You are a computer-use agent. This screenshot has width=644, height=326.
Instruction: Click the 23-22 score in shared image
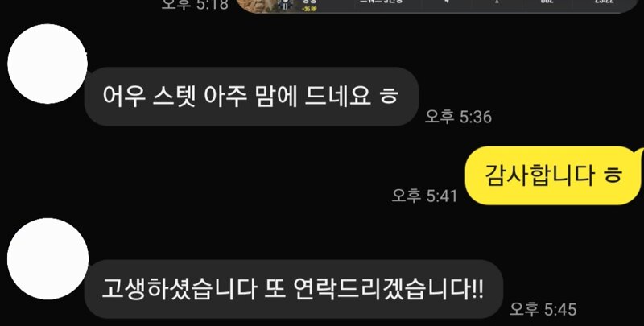click(x=605, y=2)
